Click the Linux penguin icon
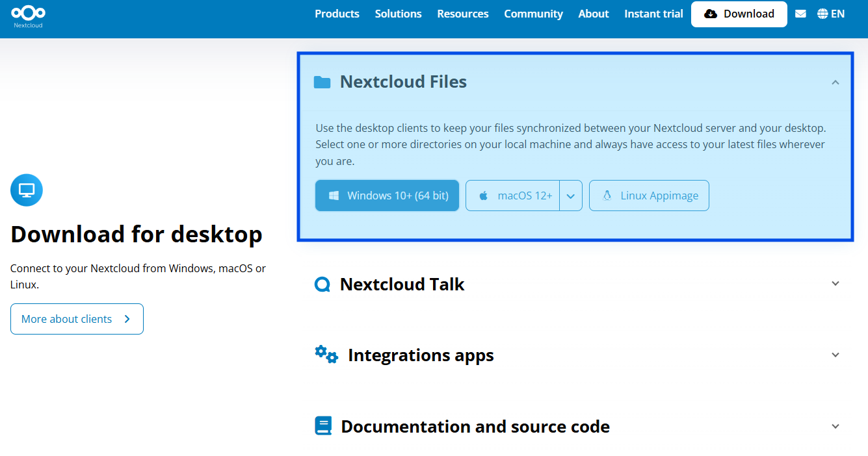Image resolution: width=868 pixels, height=456 pixels. [607, 196]
